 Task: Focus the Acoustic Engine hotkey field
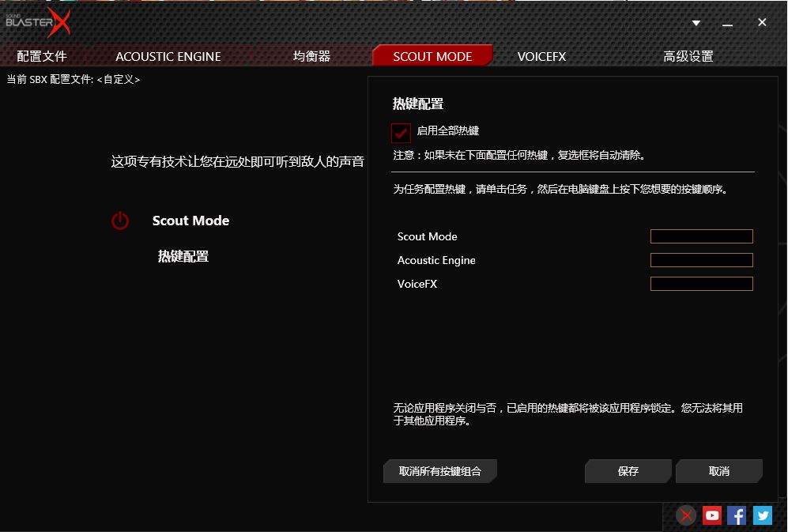click(702, 260)
